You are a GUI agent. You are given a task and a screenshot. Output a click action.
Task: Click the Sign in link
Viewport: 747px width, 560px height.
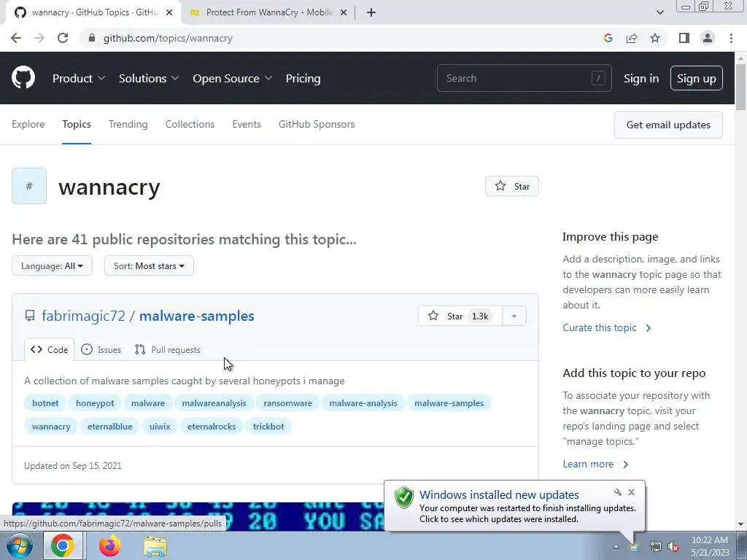click(641, 78)
